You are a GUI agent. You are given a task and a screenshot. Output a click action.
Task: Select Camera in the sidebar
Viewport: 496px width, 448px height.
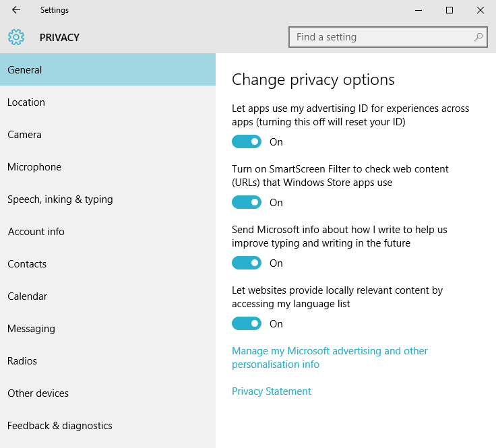[x=108, y=135]
